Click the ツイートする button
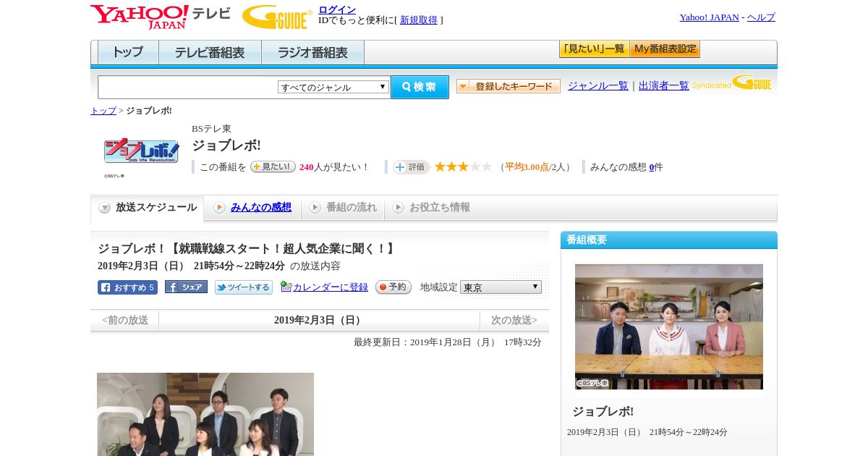868x456 pixels. click(244, 287)
